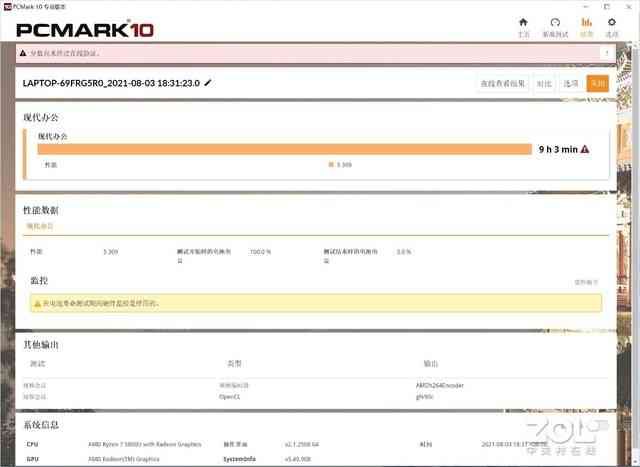Click the orange button in the result header
This screenshot has width=640, height=467.
[598, 84]
